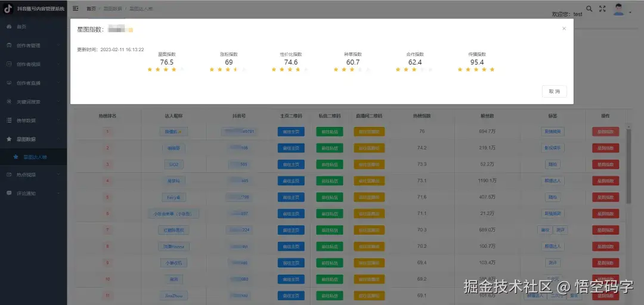Viewport: 644px width, 305px height.
Task: Expand the 榜单数据 chevron
Action: point(58,120)
